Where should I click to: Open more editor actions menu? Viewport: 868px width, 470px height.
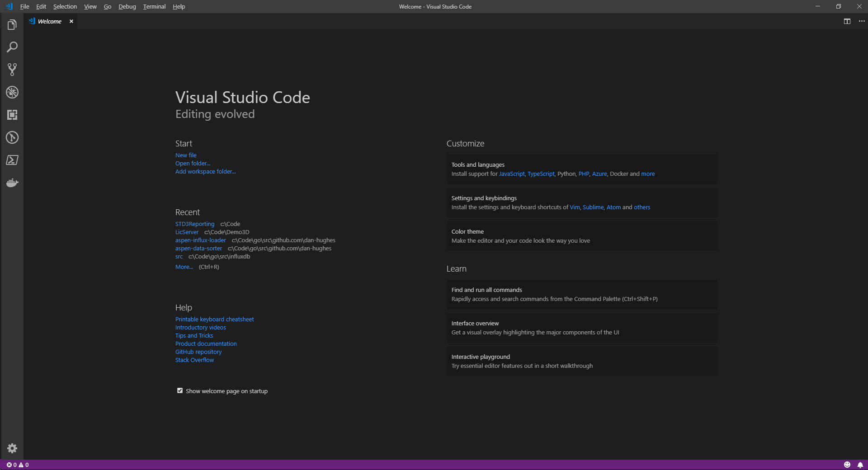[x=861, y=21]
